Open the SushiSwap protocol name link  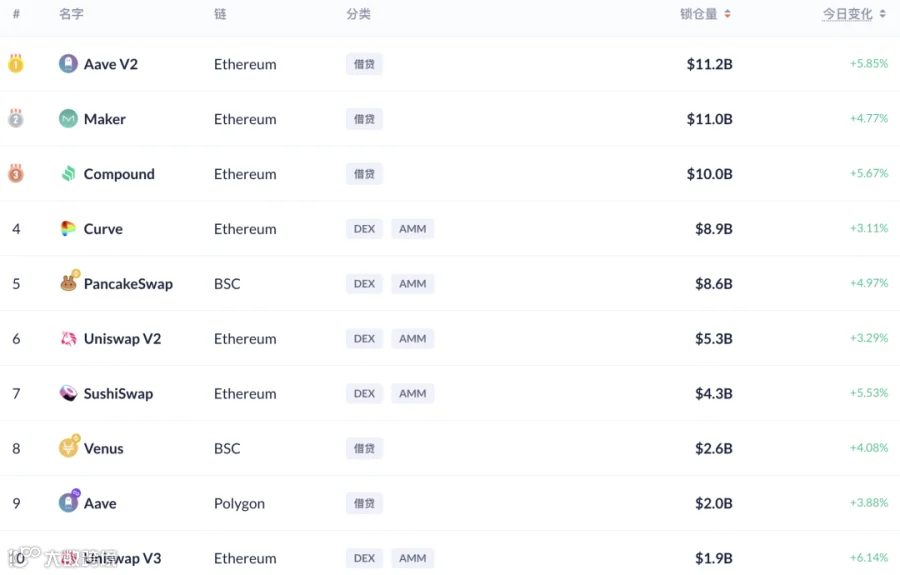118,394
